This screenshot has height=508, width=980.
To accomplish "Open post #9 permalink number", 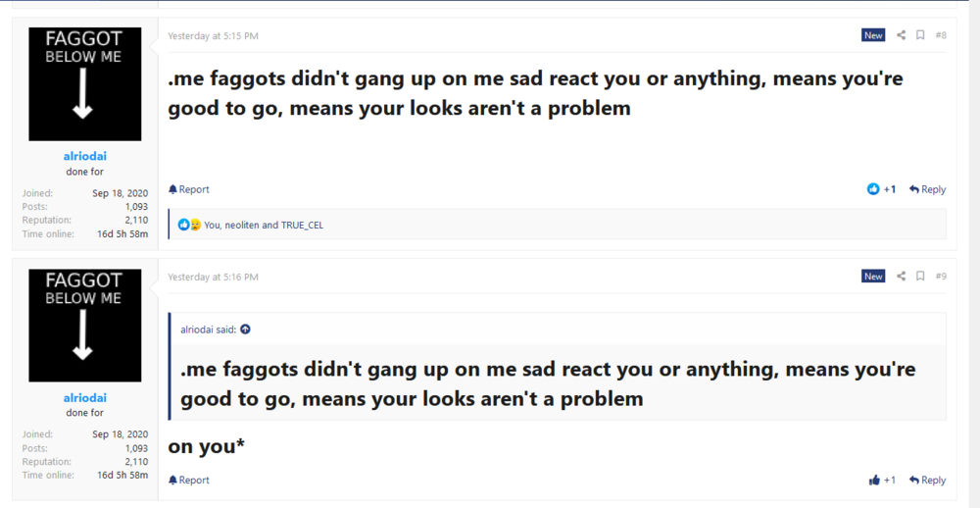I will (941, 276).
